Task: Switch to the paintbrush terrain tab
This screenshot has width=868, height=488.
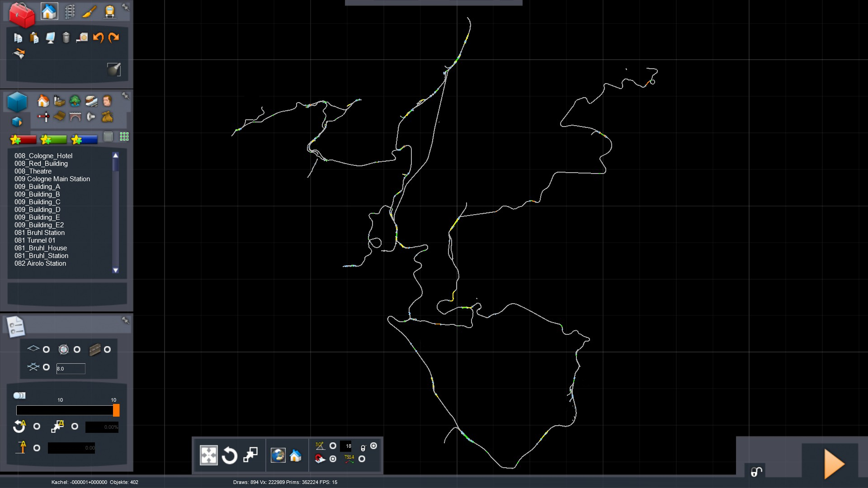Action: pyautogui.click(x=90, y=11)
